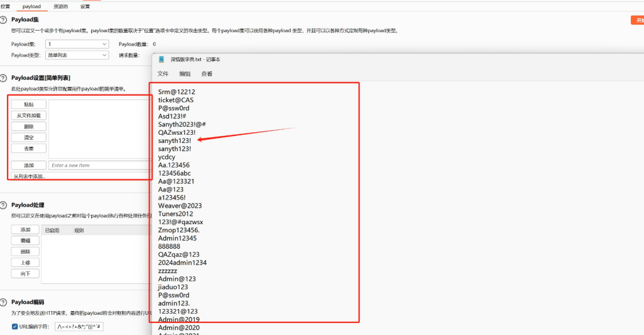Click the Notepad app icon in title bar
Image resolution: width=644 pixels, height=335 pixels.
coord(162,59)
